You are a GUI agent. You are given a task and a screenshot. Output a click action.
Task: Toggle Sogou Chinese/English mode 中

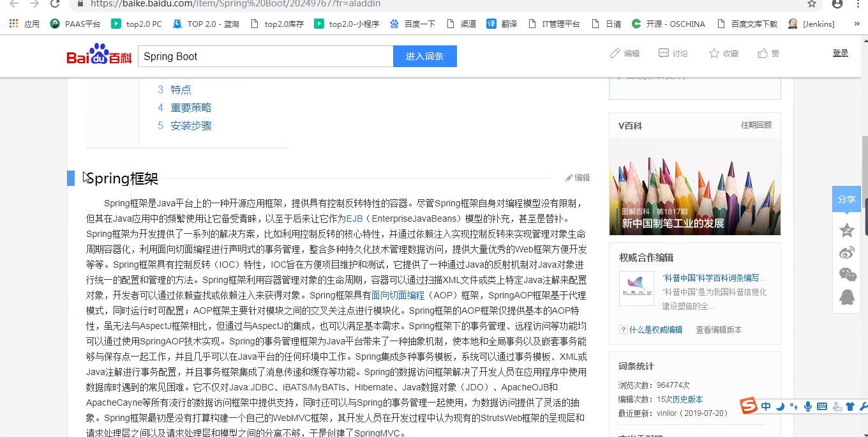coord(765,406)
